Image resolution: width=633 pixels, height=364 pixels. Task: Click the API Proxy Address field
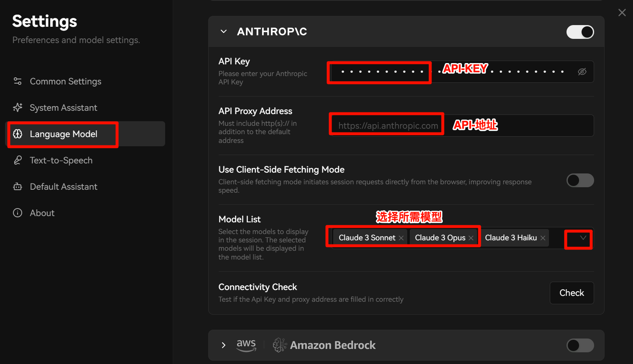[462, 125]
